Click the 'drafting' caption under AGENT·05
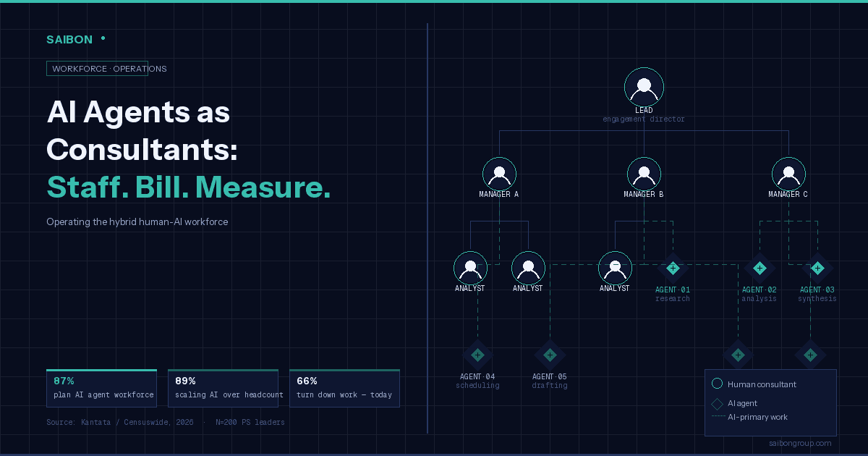 point(550,385)
